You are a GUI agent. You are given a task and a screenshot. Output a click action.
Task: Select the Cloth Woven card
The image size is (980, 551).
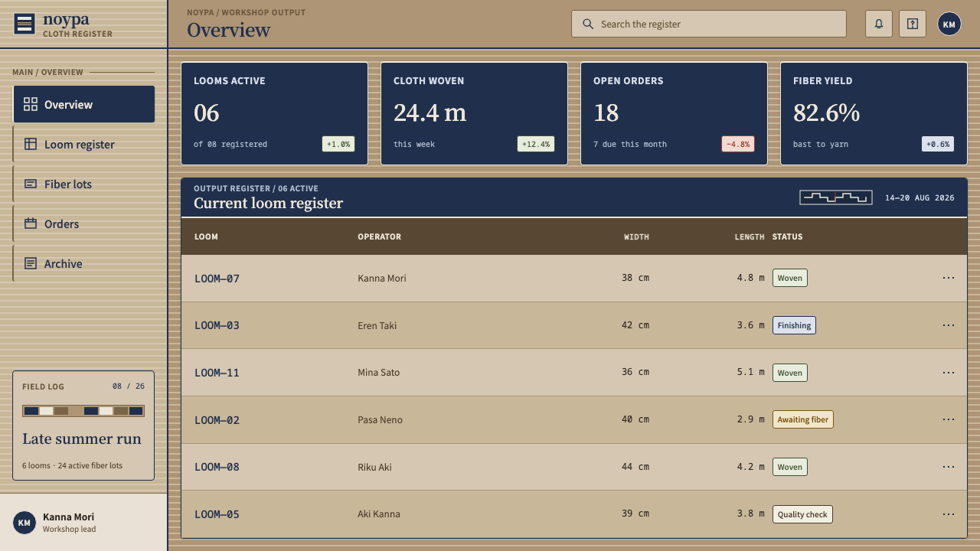click(474, 113)
